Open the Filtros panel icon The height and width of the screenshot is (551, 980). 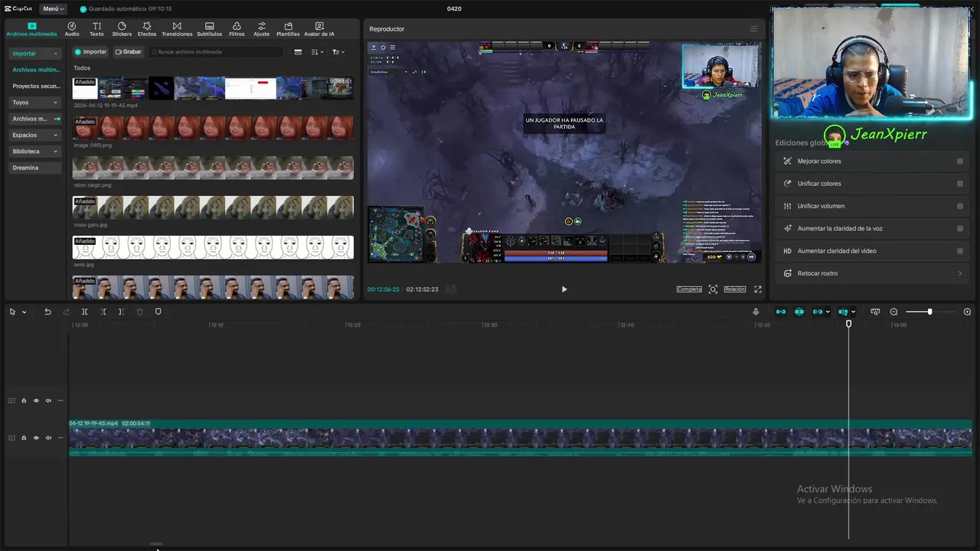pyautogui.click(x=237, y=29)
